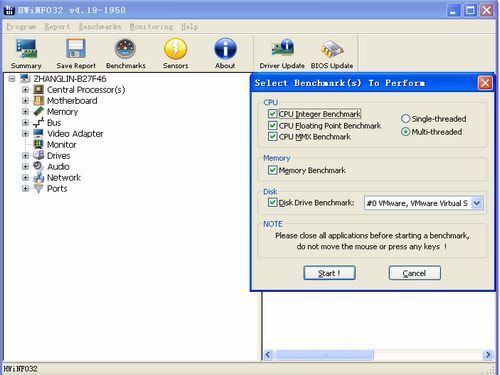Uncheck CPU MMX Benchmark
Viewport: 500px width, 375px height.
coord(273,137)
